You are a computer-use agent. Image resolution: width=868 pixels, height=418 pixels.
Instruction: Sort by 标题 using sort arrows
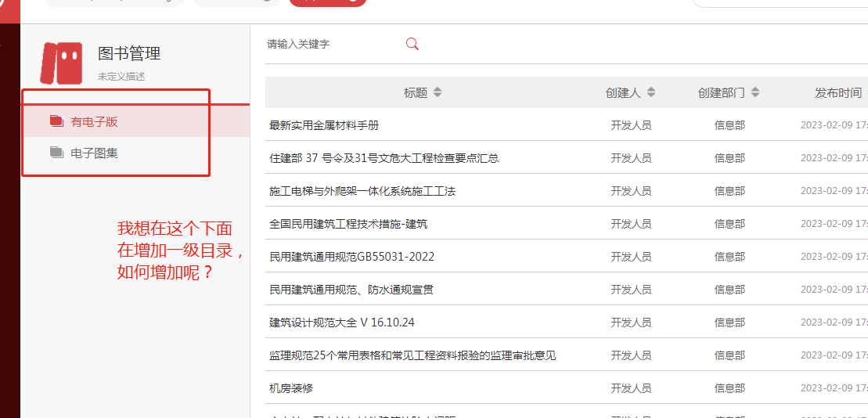coord(438,92)
